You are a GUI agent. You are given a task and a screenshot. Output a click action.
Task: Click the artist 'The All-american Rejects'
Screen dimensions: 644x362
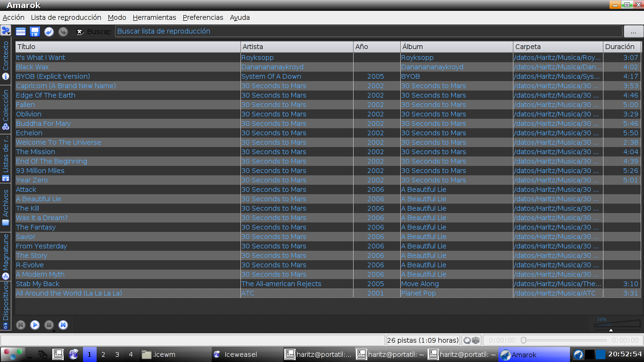(x=281, y=284)
